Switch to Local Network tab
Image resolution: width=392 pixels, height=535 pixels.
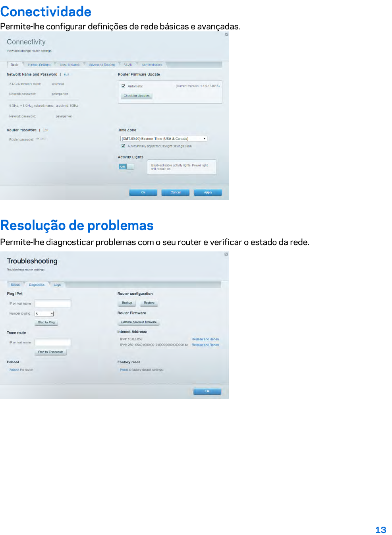(70, 65)
